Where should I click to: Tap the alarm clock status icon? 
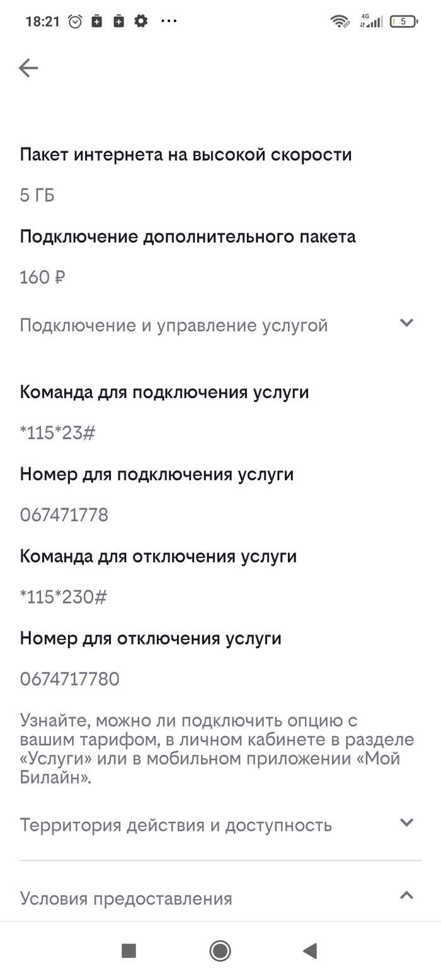click(x=75, y=21)
